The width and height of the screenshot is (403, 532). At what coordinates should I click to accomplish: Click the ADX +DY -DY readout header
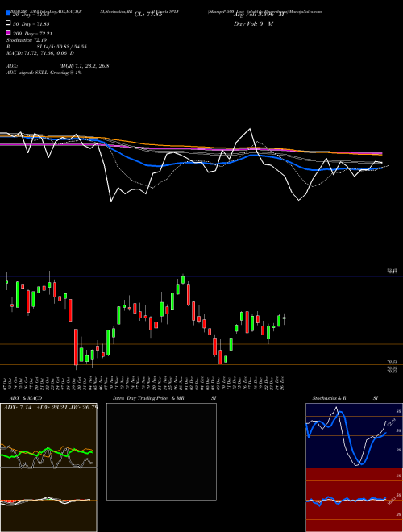(x=51, y=407)
